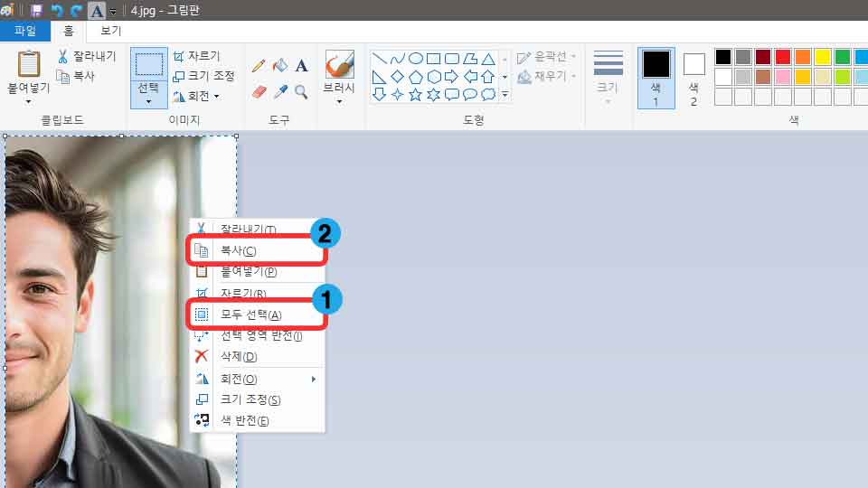Viewport: 868px width, 488px height.
Task: Choose 색 반전(E) in context menu
Action: (x=258, y=420)
